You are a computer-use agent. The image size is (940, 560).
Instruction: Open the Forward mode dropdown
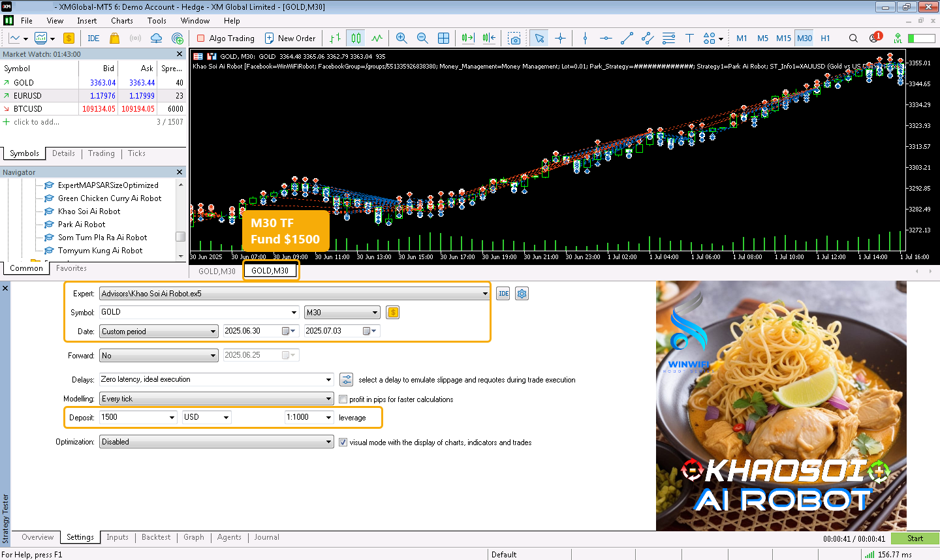click(x=159, y=356)
